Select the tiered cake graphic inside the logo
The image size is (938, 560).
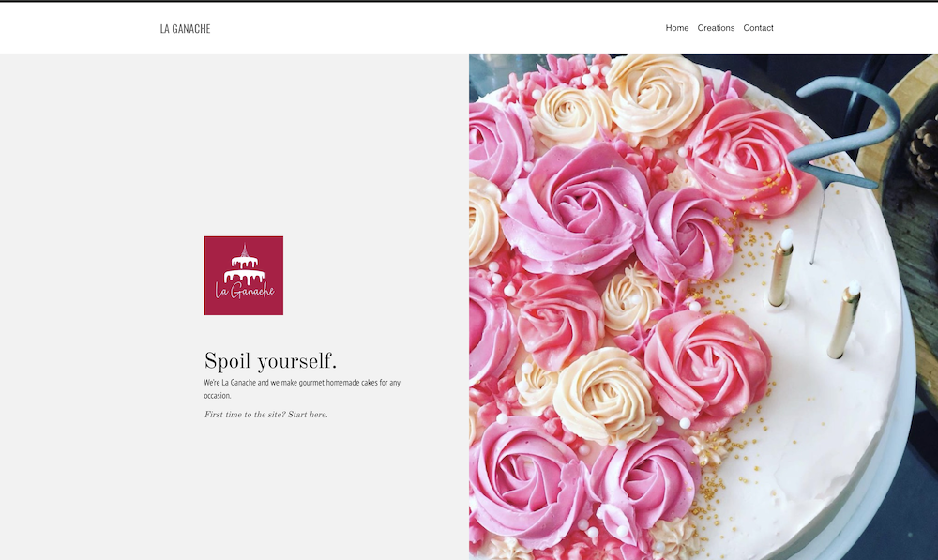[x=244, y=270]
